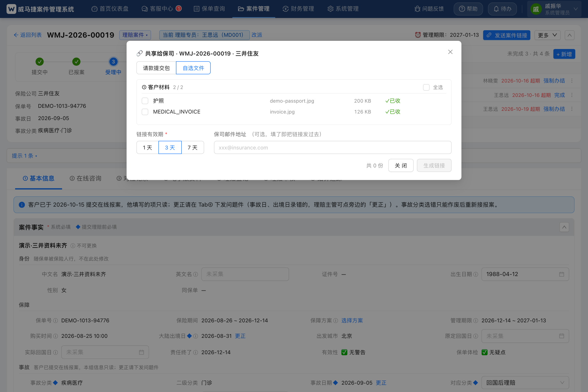The width and height of the screenshot is (588, 392).
Task: Click the 关闭 button in the dialog
Action: pyautogui.click(x=401, y=166)
